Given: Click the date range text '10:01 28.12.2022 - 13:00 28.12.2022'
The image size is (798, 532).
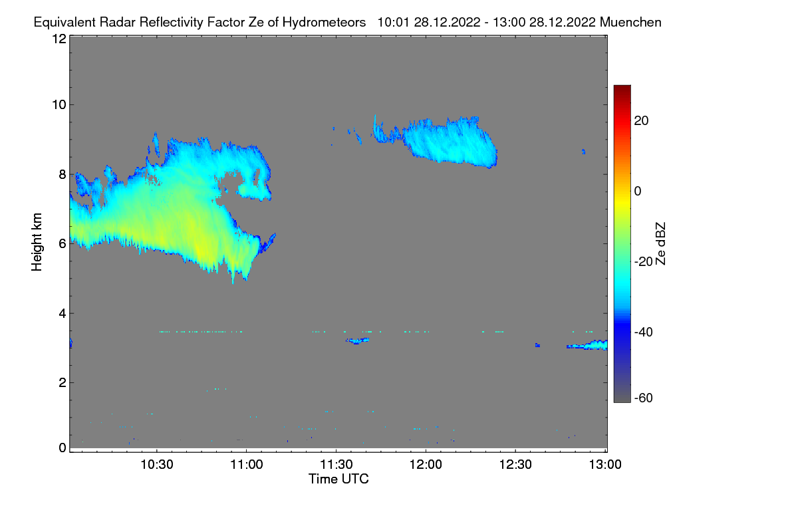Looking at the screenshot, I should (x=487, y=22).
